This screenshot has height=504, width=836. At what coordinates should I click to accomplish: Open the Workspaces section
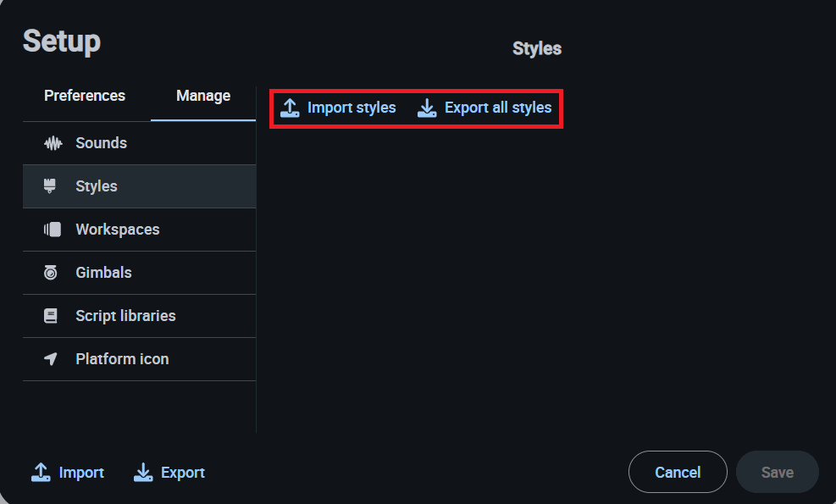[x=117, y=230]
